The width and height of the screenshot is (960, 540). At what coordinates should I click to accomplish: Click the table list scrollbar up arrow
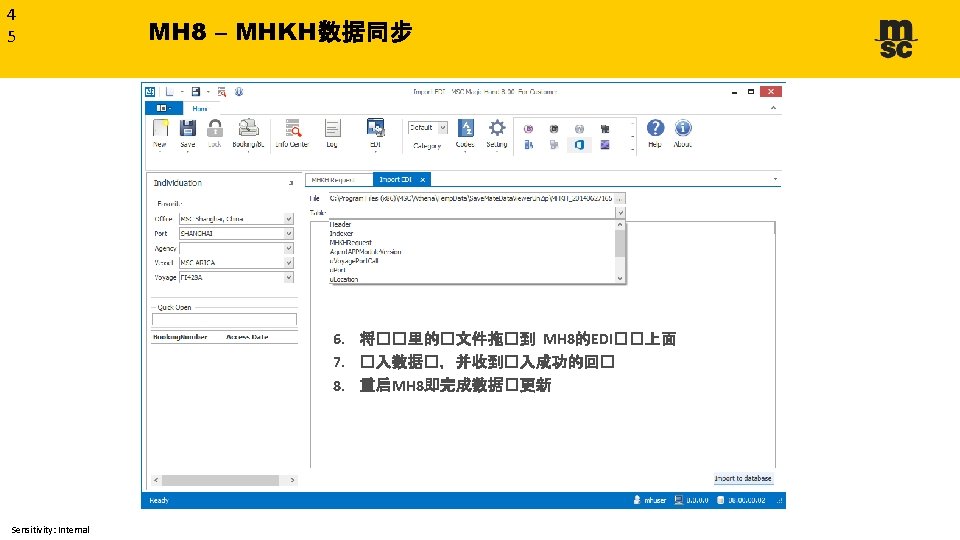620,225
